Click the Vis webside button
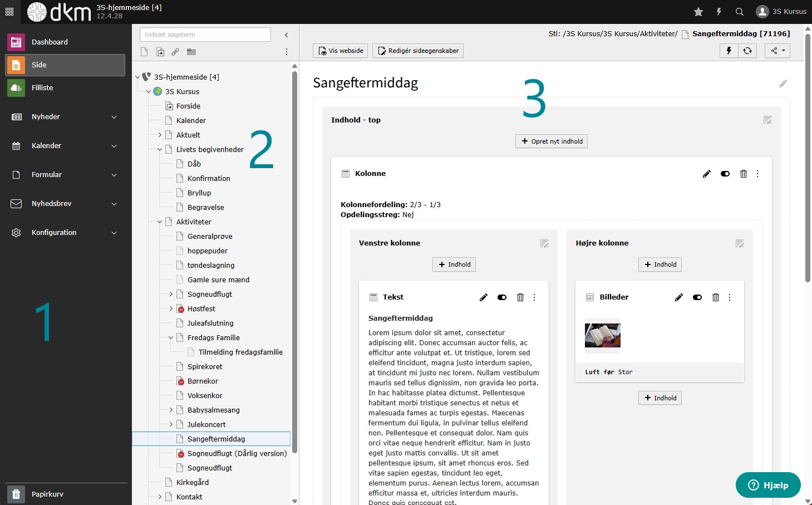The image size is (812, 505). (x=341, y=51)
